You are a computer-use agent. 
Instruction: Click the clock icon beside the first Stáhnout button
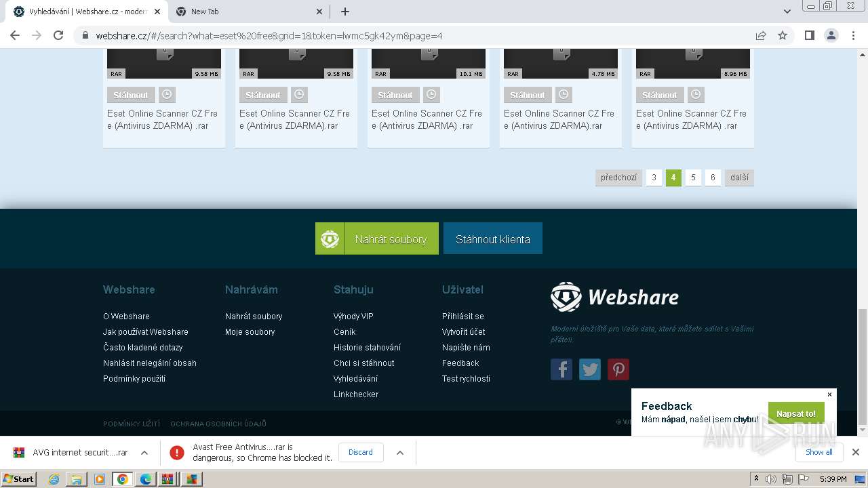[167, 95]
